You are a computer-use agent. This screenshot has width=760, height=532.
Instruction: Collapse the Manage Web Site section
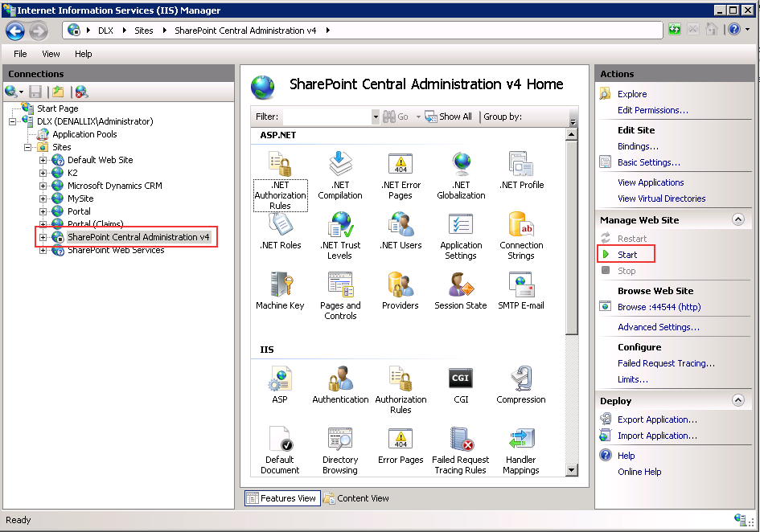[737, 219]
